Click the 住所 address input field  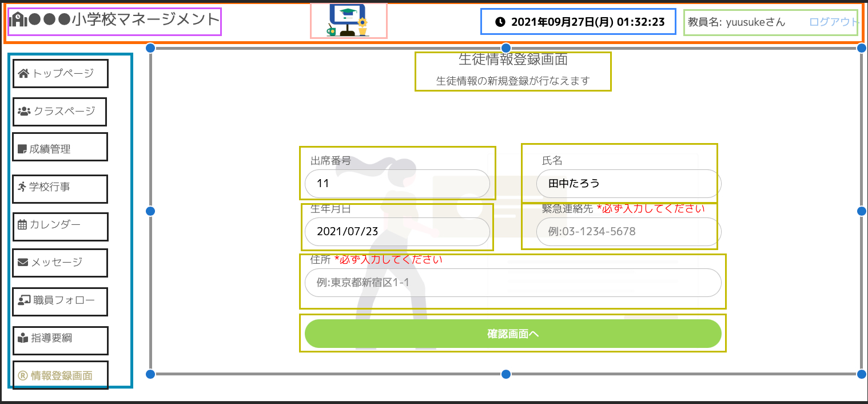(512, 282)
